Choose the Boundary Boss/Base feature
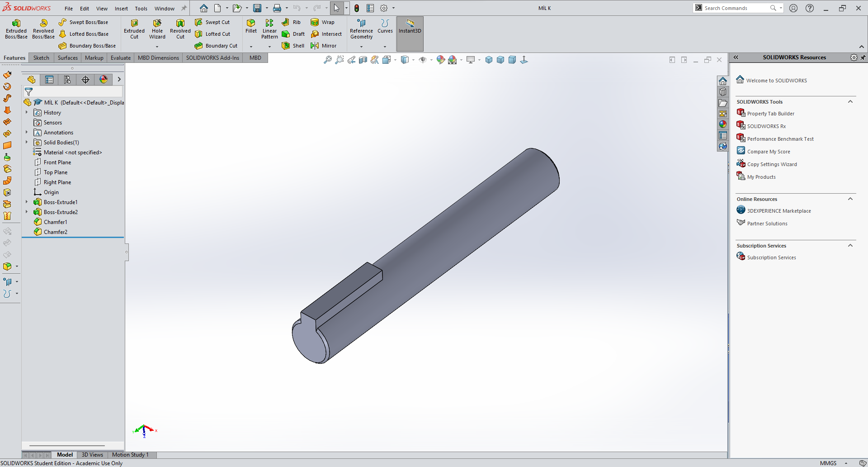Screen dimensions: 868x467 (87, 46)
